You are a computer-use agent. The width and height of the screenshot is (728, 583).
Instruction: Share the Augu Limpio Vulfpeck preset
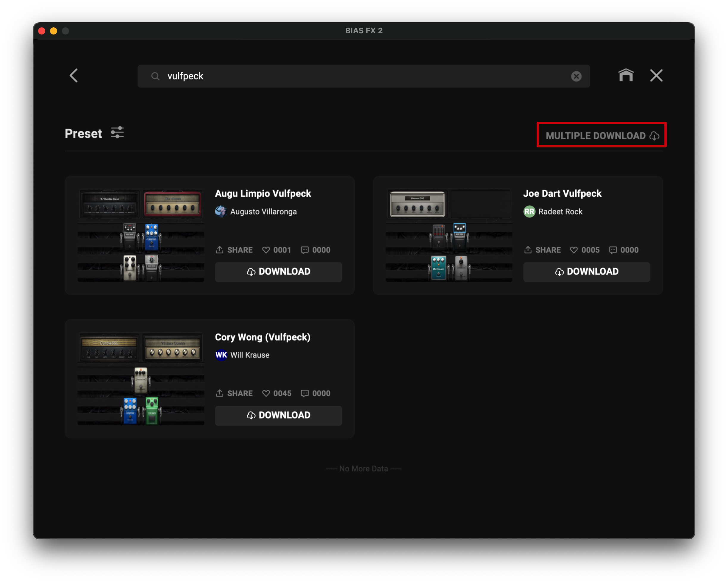point(234,250)
